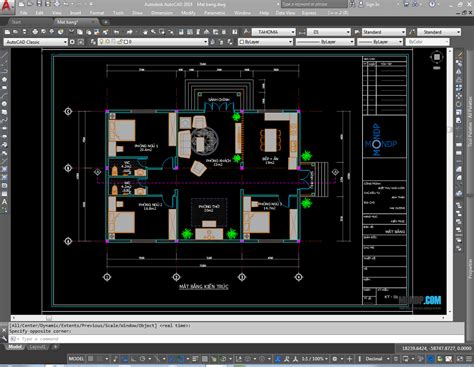Click the Help question mark icon
The width and height of the screenshot is (474, 367).
tap(432, 4)
